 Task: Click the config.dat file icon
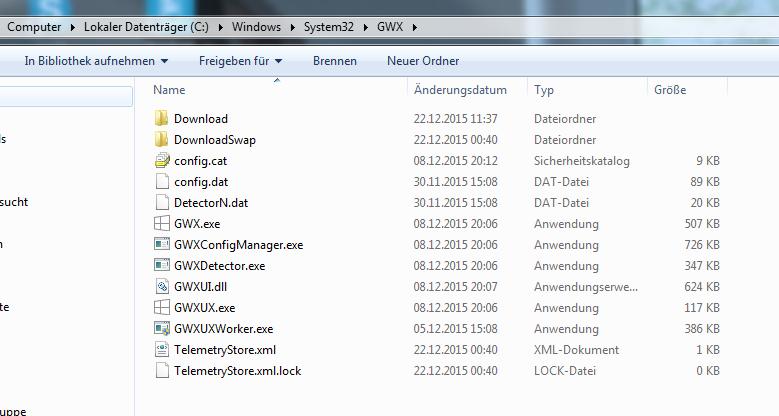[x=162, y=181]
